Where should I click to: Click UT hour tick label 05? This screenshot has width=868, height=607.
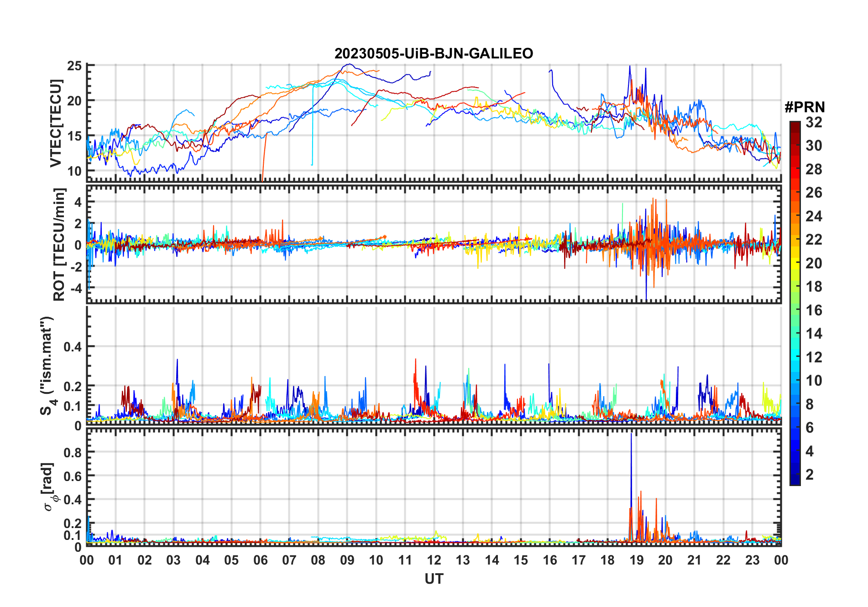(x=231, y=560)
